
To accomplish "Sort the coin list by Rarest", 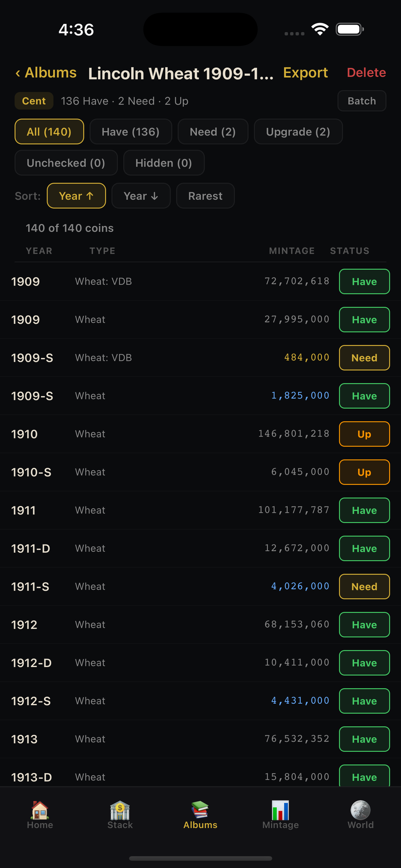I will [205, 196].
